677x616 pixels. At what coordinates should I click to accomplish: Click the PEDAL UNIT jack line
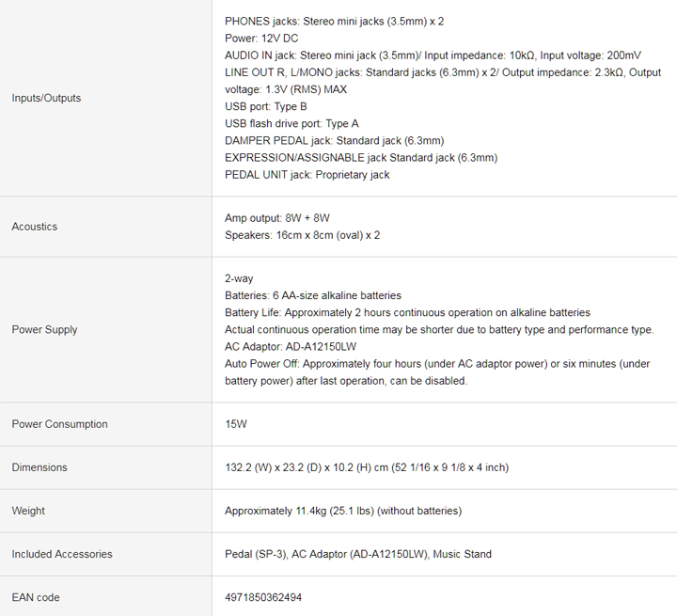point(307,175)
